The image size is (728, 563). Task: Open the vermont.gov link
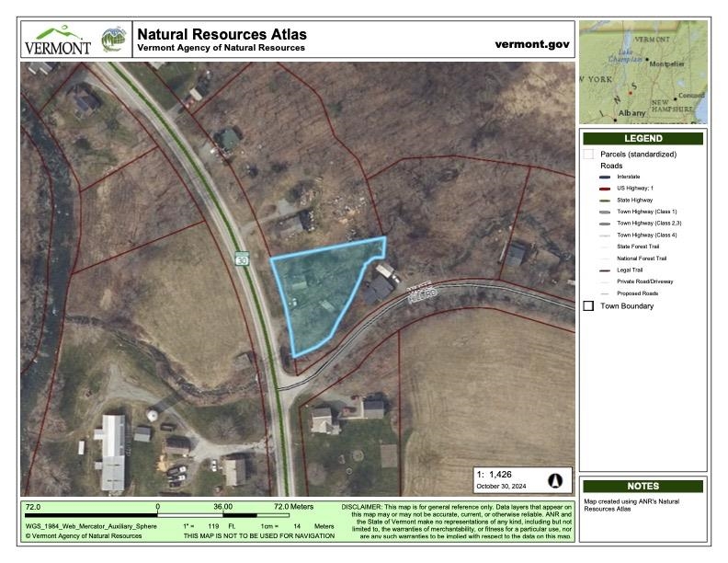532,44
